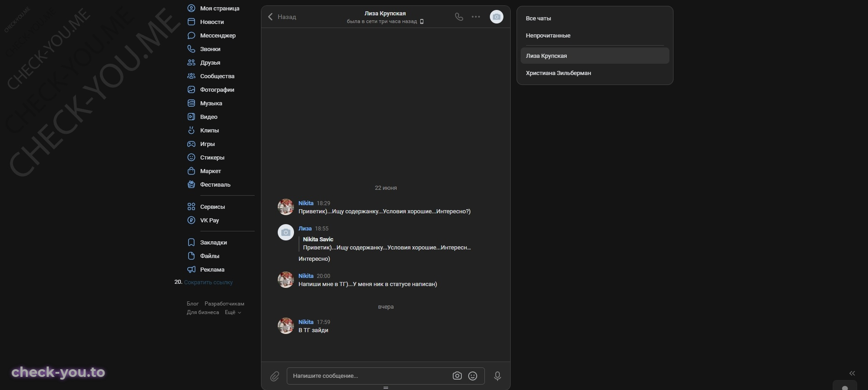Viewport: 868px width, 390px height.
Task: Click Лиза's avatar in chat header
Action: point(496,17)
